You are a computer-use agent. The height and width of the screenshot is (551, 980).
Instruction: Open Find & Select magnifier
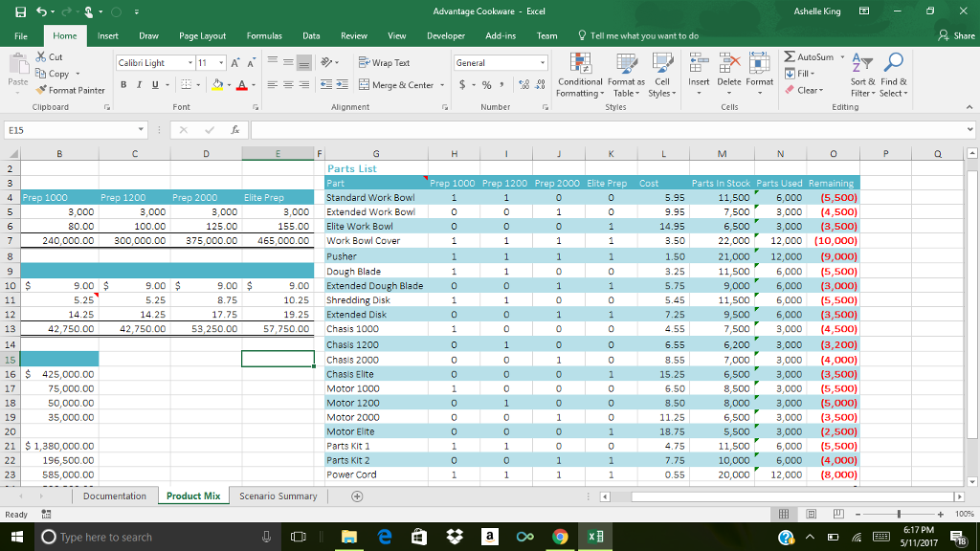(x=893, y=76)
